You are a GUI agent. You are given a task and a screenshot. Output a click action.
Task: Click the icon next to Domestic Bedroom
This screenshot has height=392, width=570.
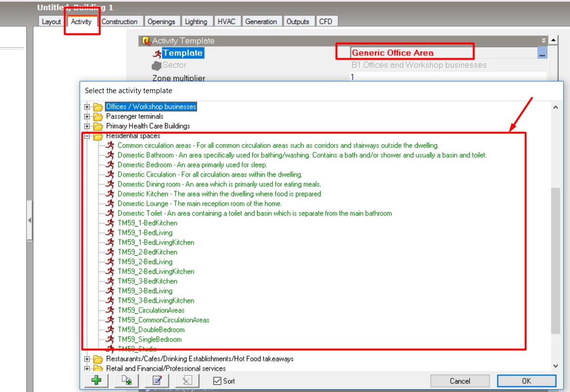click(x=110, y=165)
